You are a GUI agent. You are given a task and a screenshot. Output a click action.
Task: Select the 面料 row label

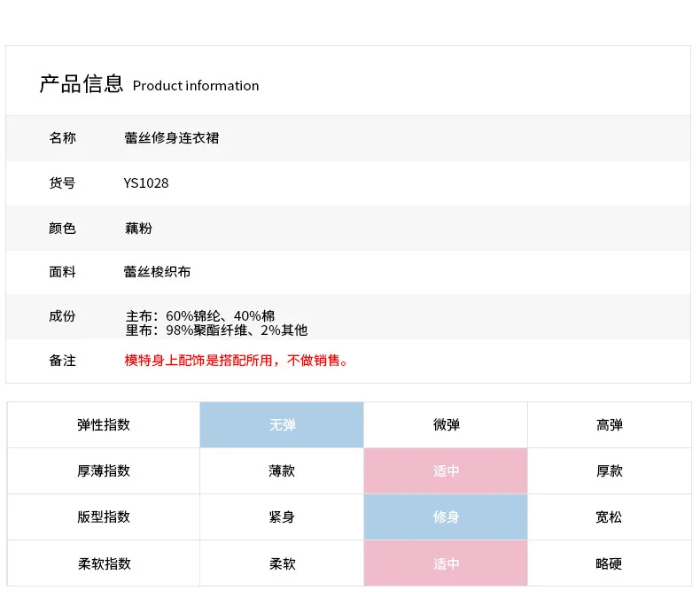63,272
